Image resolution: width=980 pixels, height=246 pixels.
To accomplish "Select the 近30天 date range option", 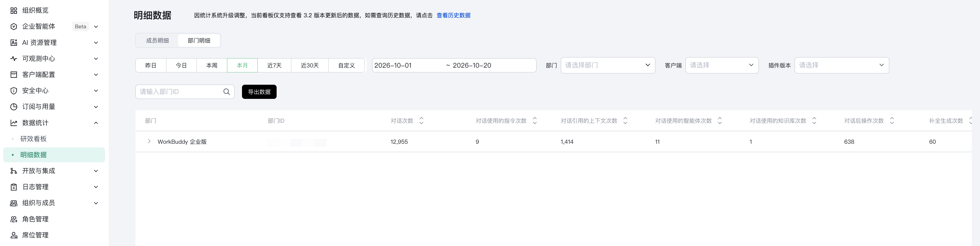I will tap(310, 65).
